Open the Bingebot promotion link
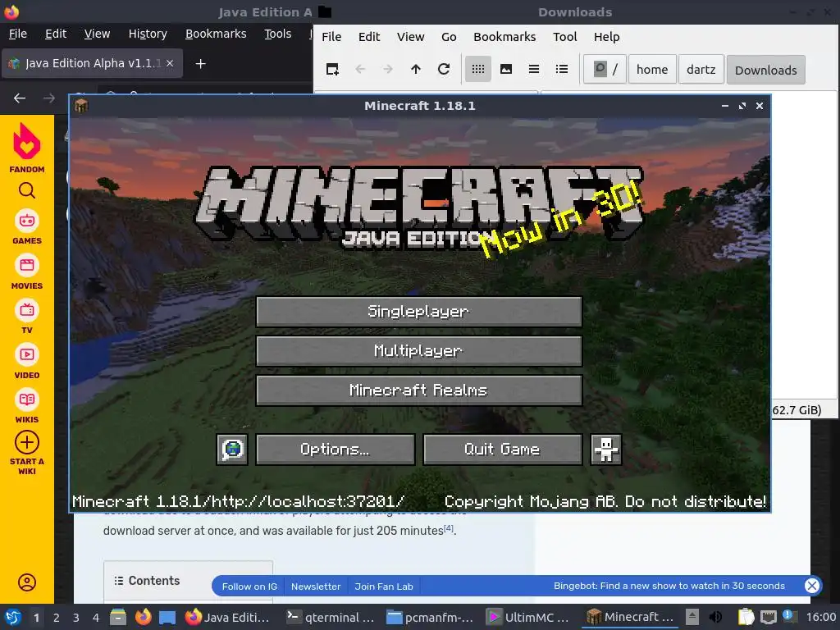840x630 pixels. pos(669,586)
